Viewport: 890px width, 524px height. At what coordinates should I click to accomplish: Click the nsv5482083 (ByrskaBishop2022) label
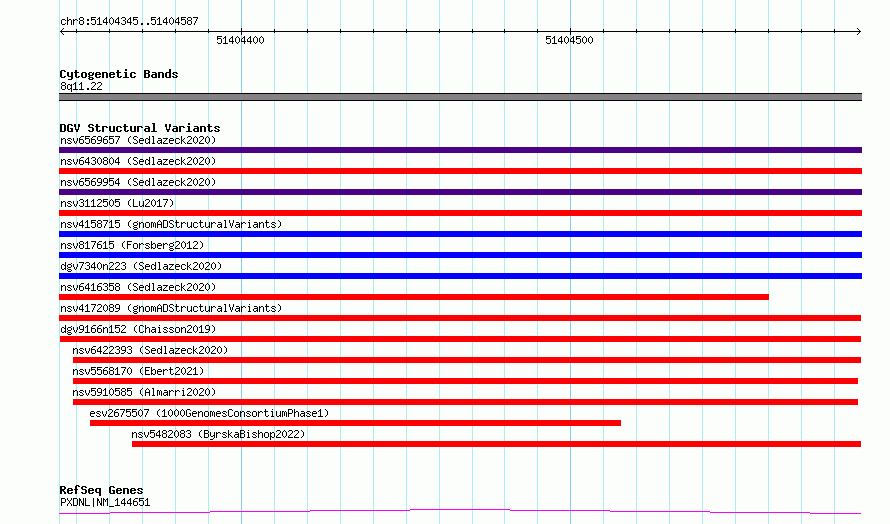coord(218,434)
